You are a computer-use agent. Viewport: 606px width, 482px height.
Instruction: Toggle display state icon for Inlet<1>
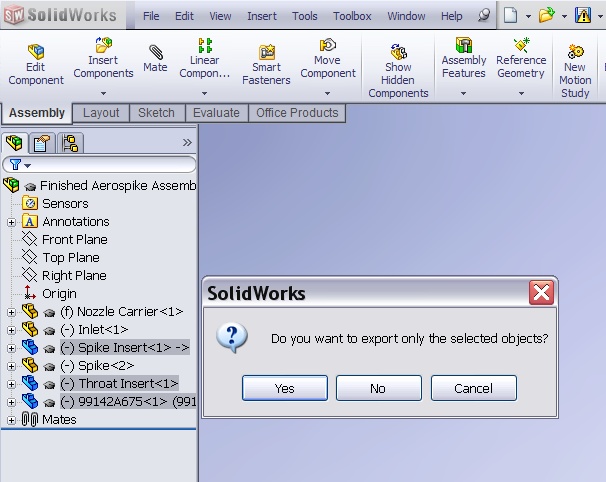click(49, 331)
